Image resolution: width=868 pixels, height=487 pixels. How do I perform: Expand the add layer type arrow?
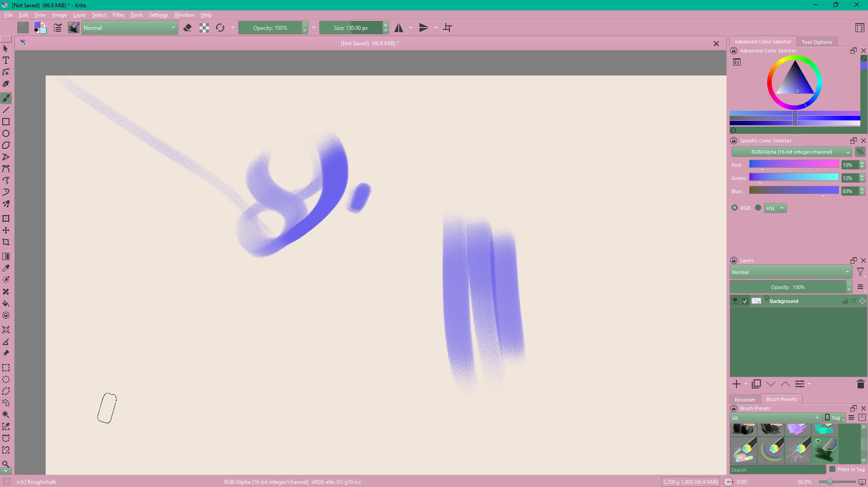[746, 384]
